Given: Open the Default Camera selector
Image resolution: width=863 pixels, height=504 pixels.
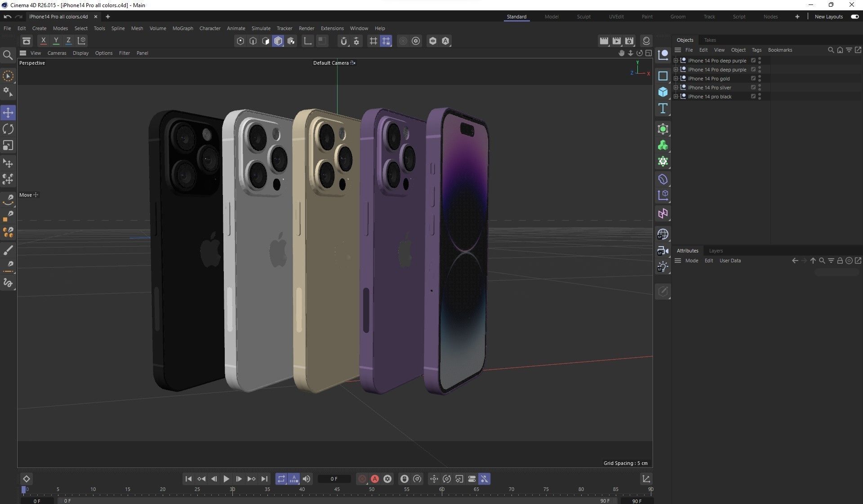Looking at the screenshot, I should click(x=334, y=63).
